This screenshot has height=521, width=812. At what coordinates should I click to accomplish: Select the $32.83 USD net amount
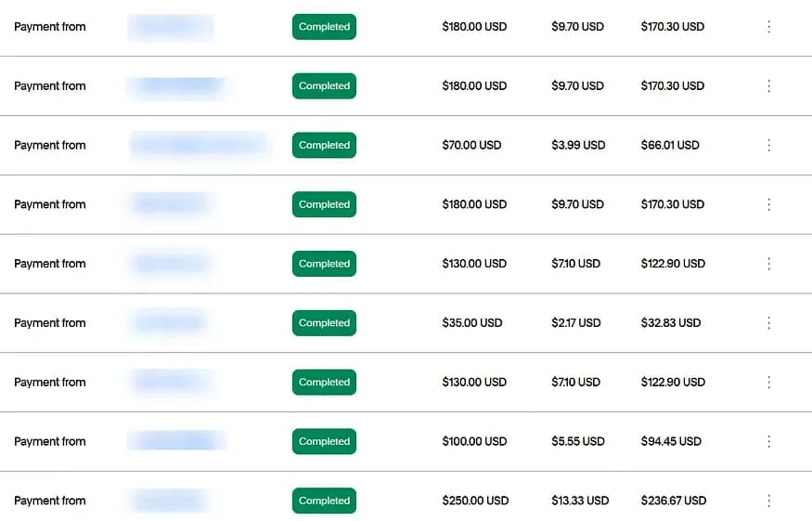point(671,323)
